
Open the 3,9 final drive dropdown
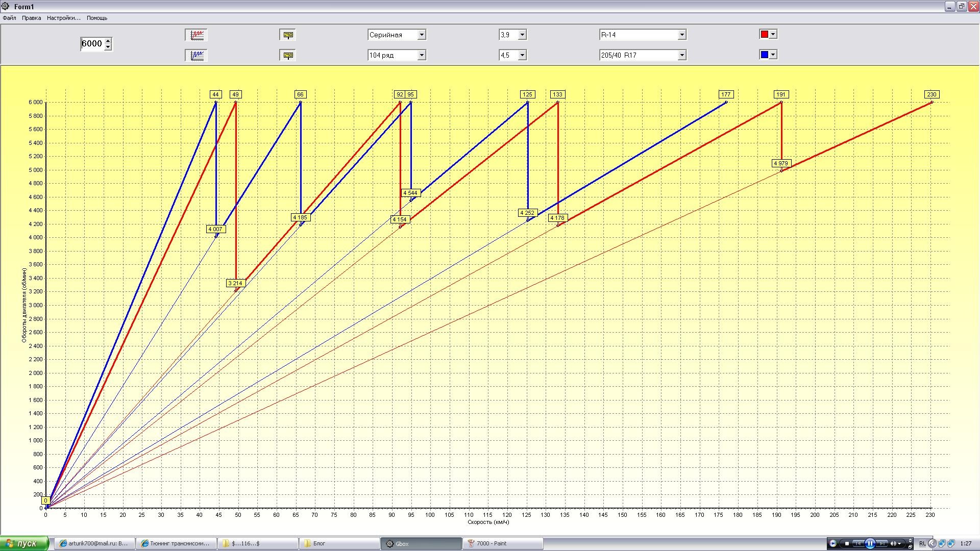click(x=522, y=35)
